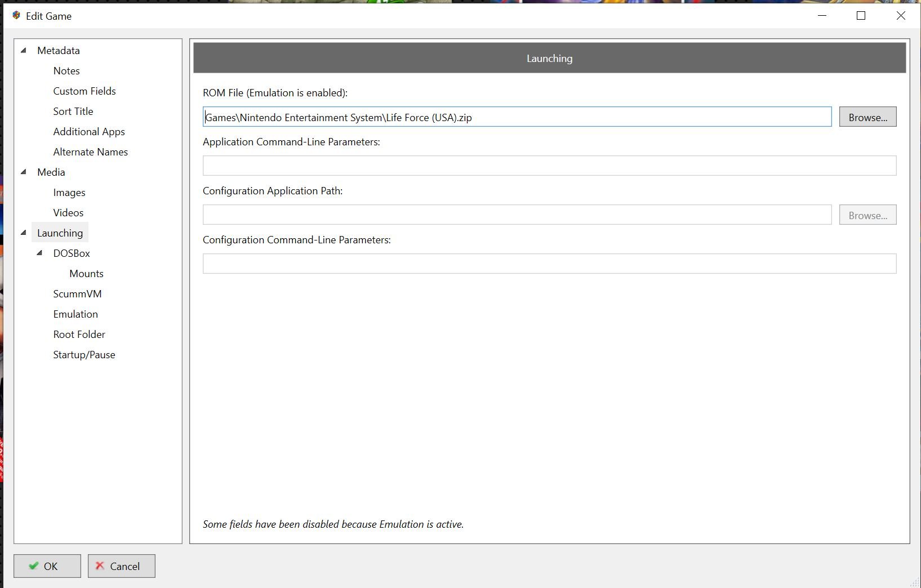Show the Videos page
This screenshot has width=921, height=588.
68,212
